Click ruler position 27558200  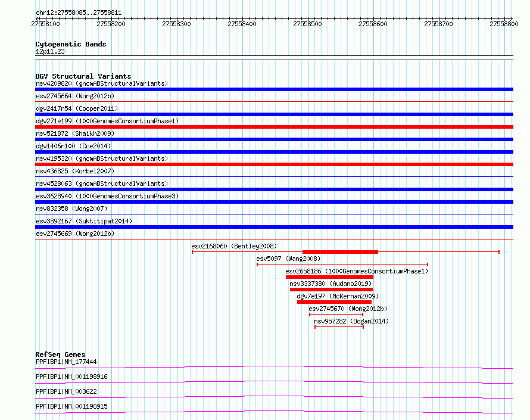111,24
